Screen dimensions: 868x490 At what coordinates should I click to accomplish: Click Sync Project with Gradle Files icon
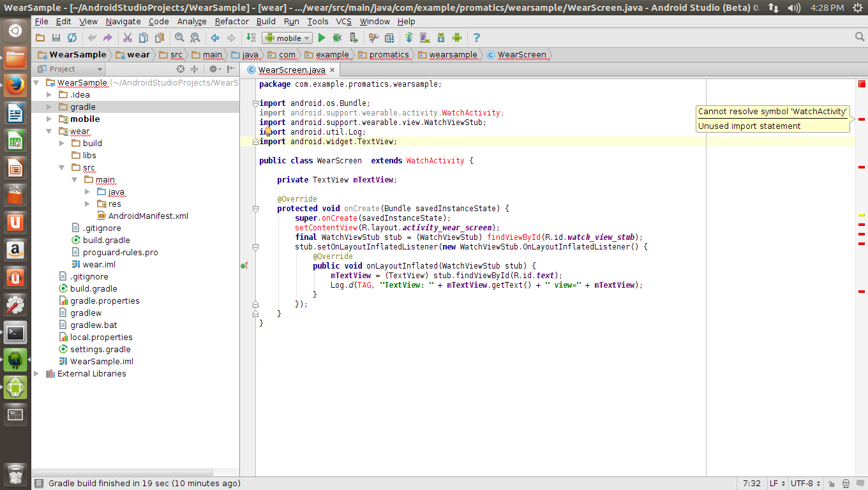pos(408,38)
